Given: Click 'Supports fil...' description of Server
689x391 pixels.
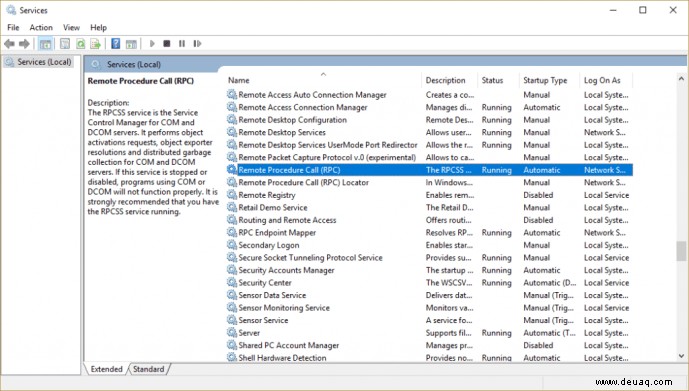Looking at the screenshot, I should pos(448,333).
